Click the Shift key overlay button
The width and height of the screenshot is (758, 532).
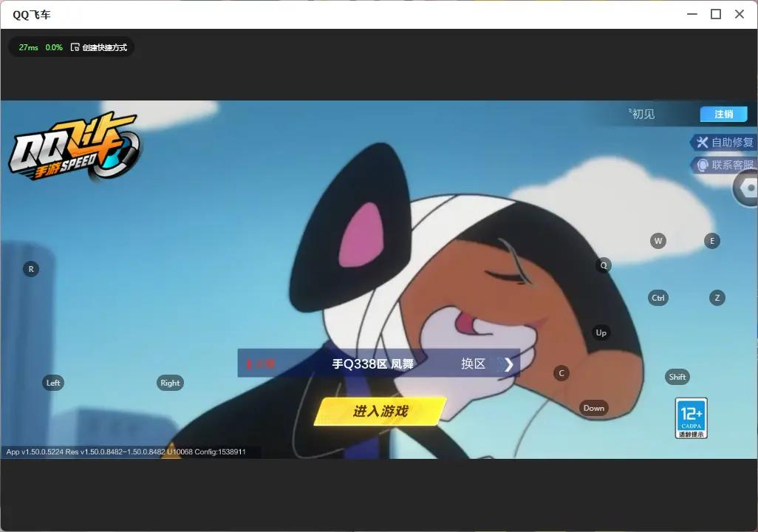click(x=677, y=377)
